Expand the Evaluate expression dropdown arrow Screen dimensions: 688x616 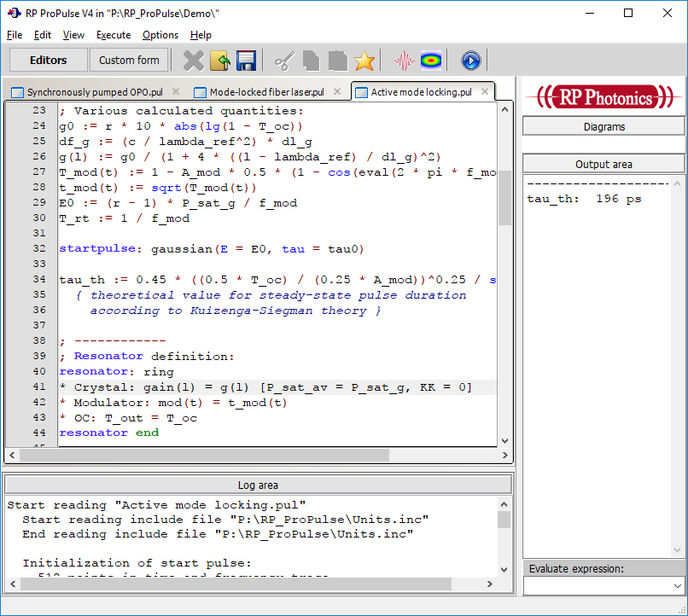678,586
